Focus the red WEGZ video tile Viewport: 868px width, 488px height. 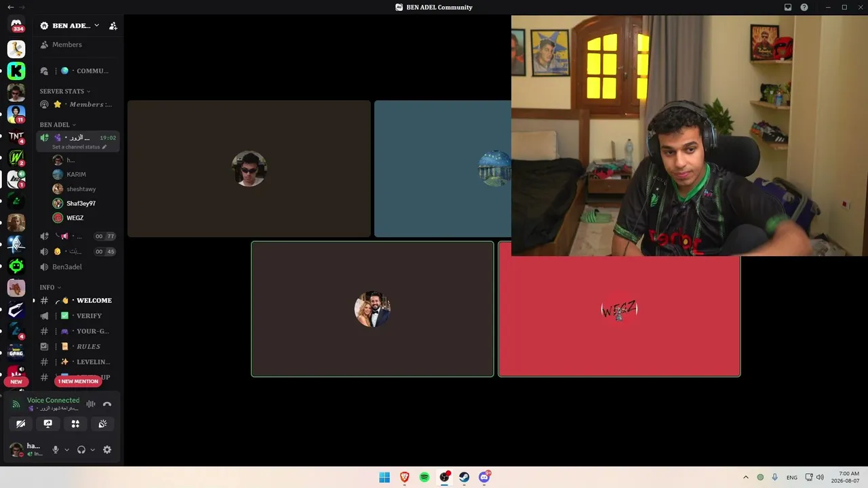coord(619,316)
